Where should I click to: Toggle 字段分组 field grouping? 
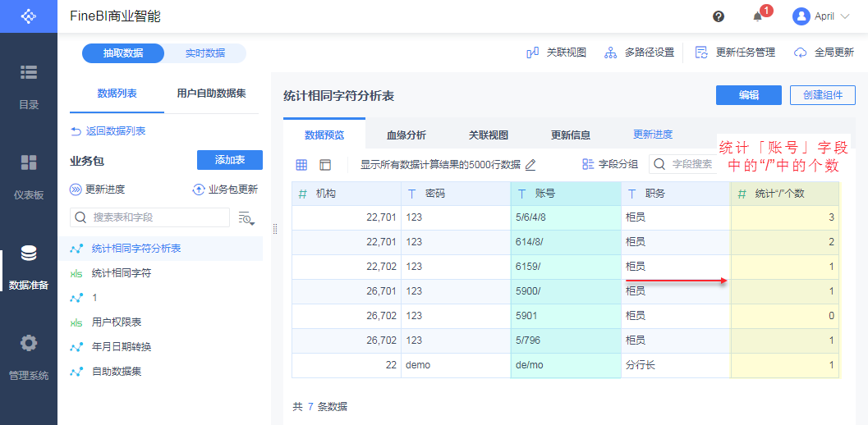(x=610, y=164)
